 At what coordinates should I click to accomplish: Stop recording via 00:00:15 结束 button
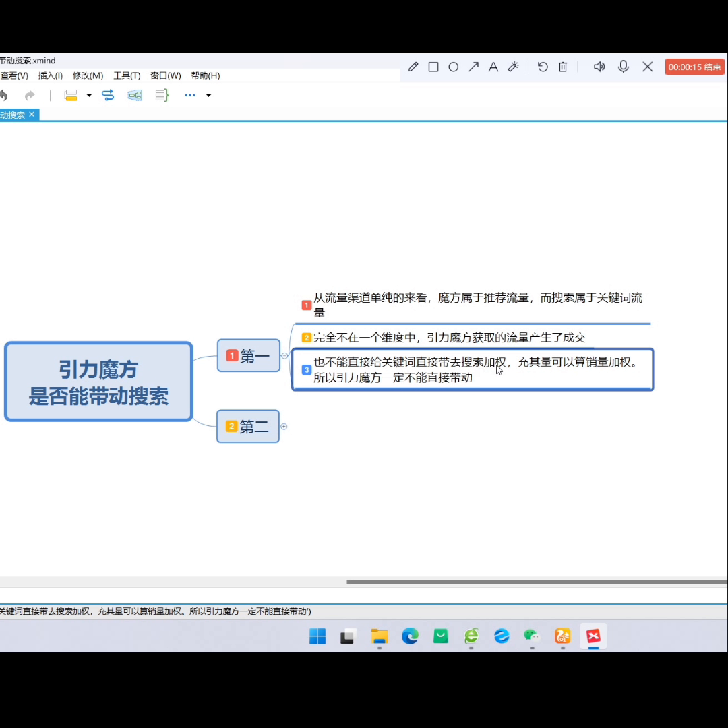coord(694,67)
